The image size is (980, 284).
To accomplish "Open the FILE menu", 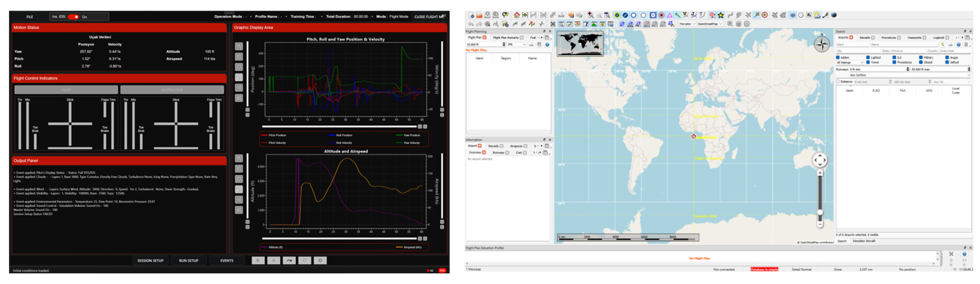I will [30, 17].
